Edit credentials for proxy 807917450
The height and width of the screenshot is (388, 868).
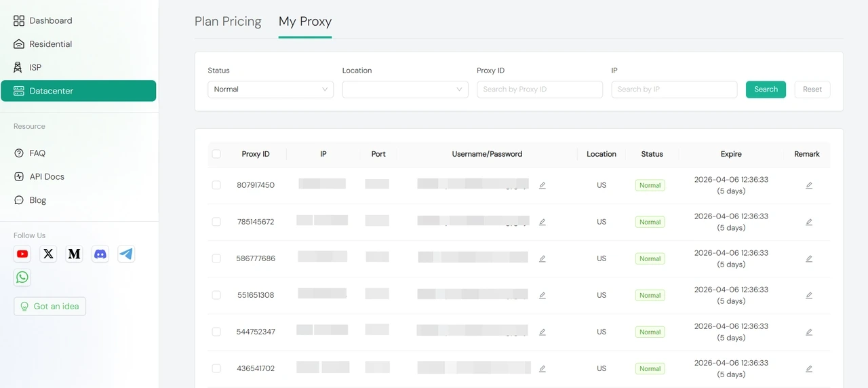point(542,185)
